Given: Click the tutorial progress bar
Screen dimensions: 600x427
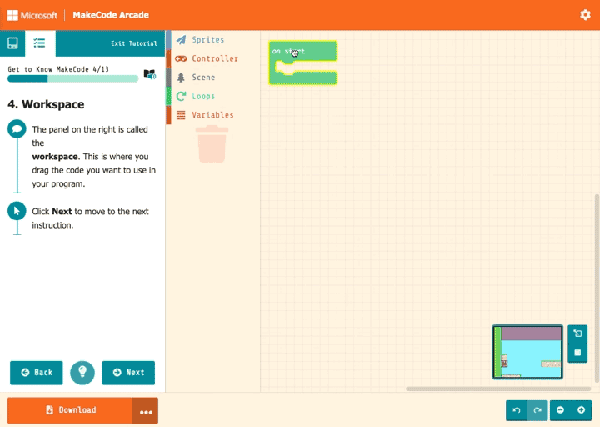Looking at the screenshot, I should (72, 79).
